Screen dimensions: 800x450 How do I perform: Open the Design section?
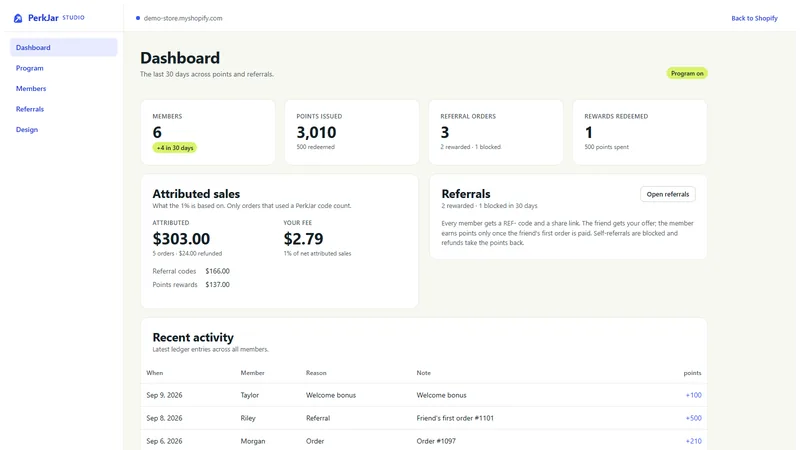pyautogui.click(x=27, y=130)
